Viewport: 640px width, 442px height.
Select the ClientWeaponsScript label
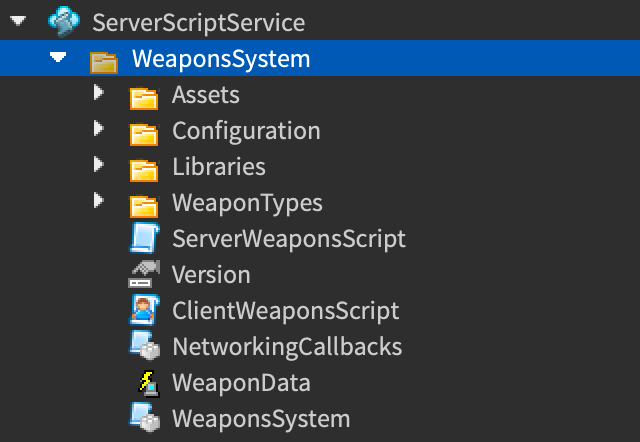point(286,311)
